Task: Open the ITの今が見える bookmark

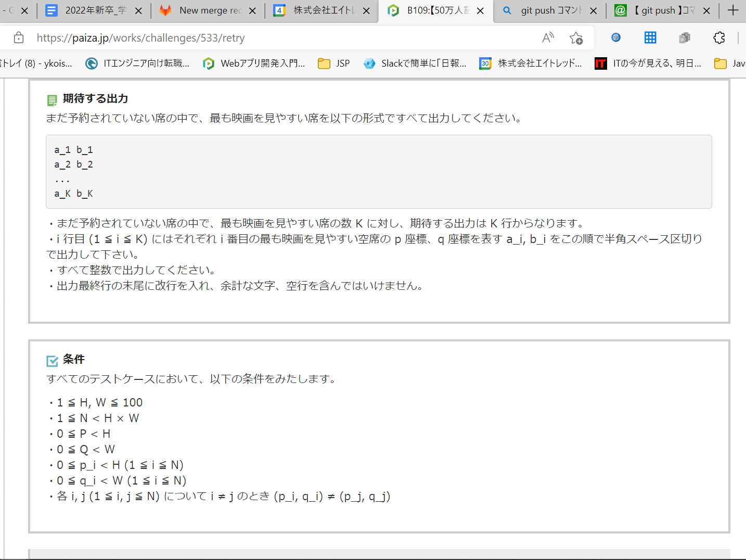Action: point(648,63)
